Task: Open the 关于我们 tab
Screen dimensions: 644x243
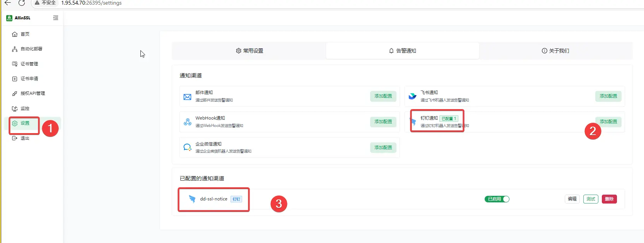Action: pyautogui.click(x=555, y=51)
